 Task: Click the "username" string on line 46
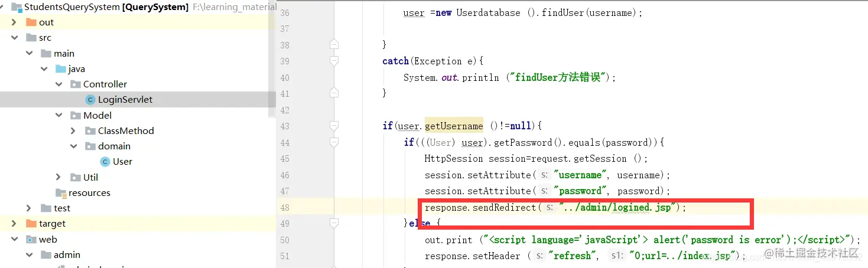pyautogui.click(x=580, y=175)
